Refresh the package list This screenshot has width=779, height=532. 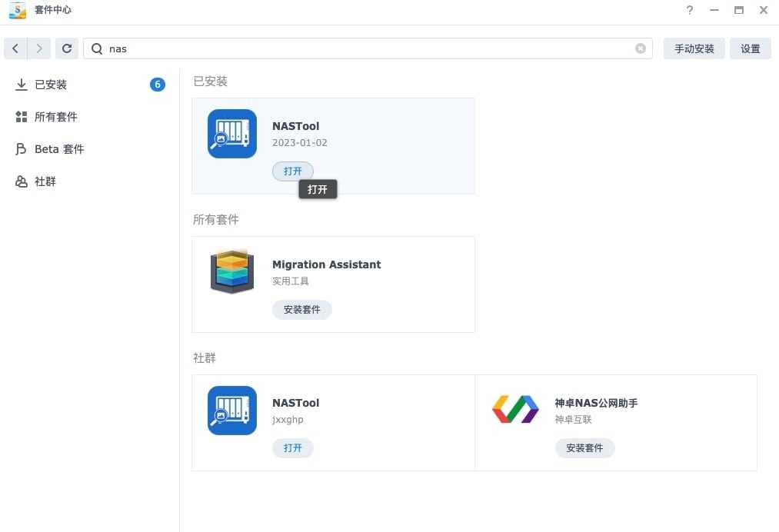click(67, 48)
